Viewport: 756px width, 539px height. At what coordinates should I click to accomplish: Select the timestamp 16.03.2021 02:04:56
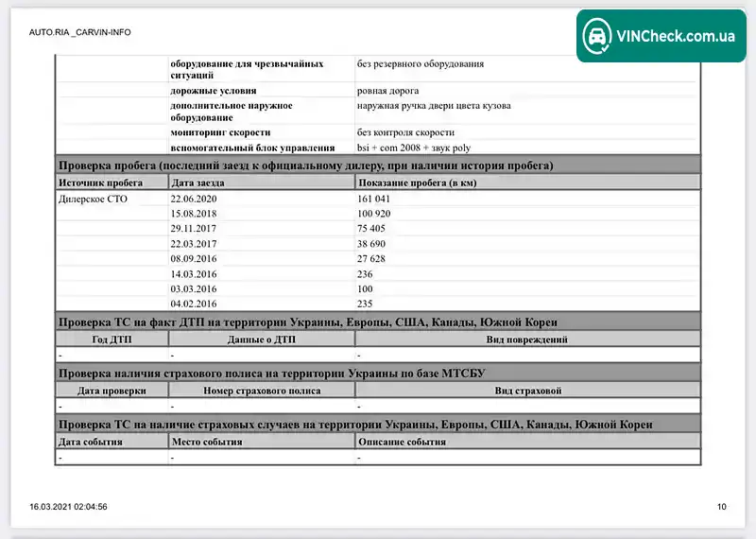pos(68,507)
